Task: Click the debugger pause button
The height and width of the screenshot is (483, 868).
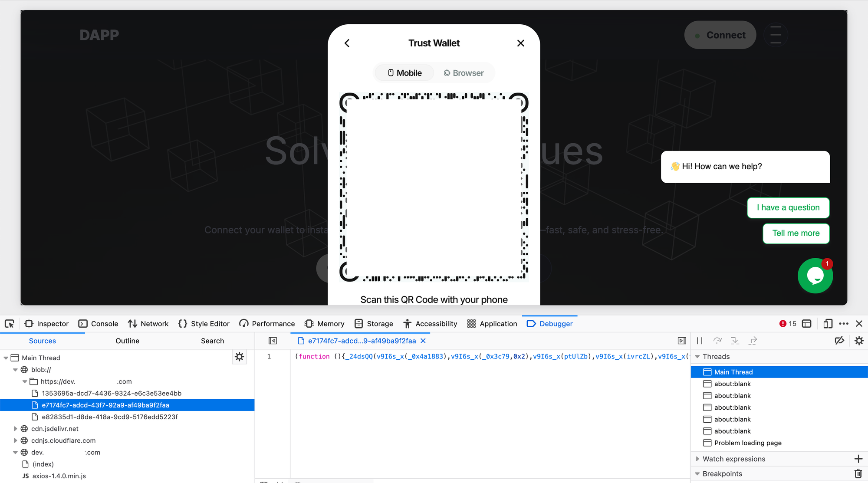Action: click(x=700, y=341)
